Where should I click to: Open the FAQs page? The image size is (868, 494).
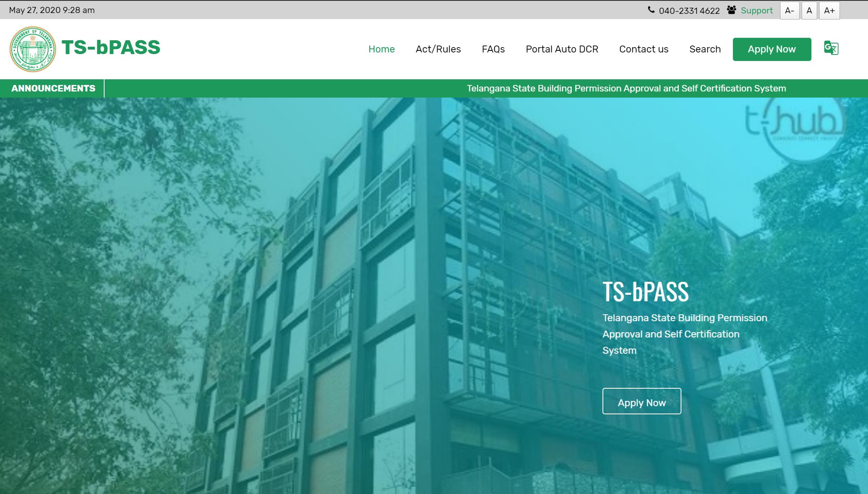click(493, 49)
